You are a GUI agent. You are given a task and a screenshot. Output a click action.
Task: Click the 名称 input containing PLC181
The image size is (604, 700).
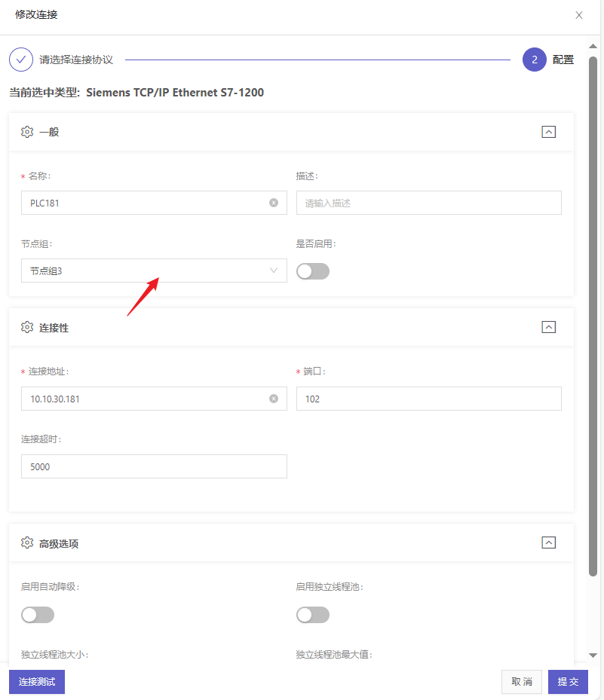click(154, 203)
